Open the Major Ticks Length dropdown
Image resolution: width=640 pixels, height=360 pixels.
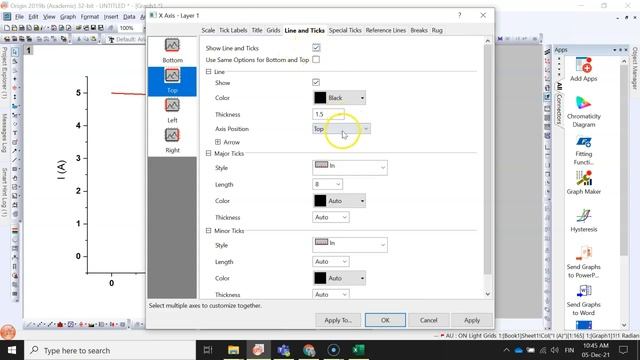(x=327, y=184)
